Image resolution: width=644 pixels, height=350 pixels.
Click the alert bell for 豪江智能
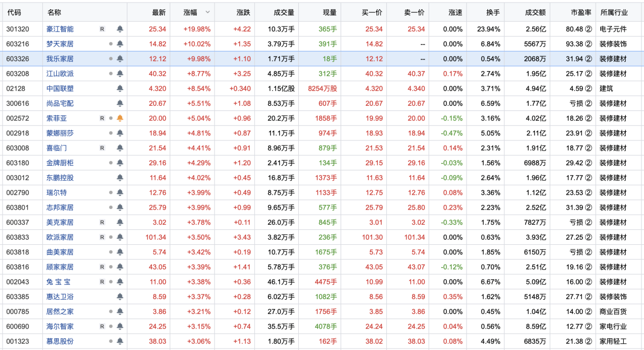click(120, 29)
